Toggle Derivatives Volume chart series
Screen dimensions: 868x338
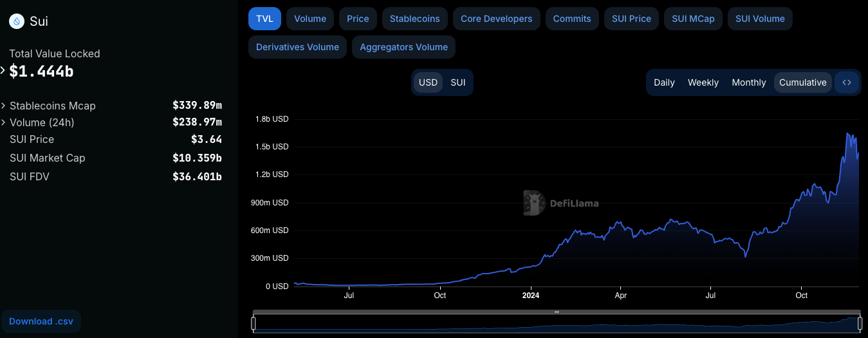tap(297, 47)
